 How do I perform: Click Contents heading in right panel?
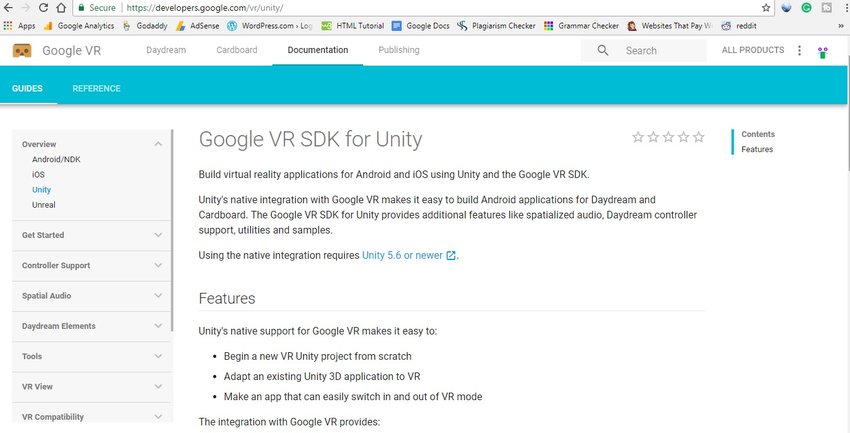coord(758,134)
